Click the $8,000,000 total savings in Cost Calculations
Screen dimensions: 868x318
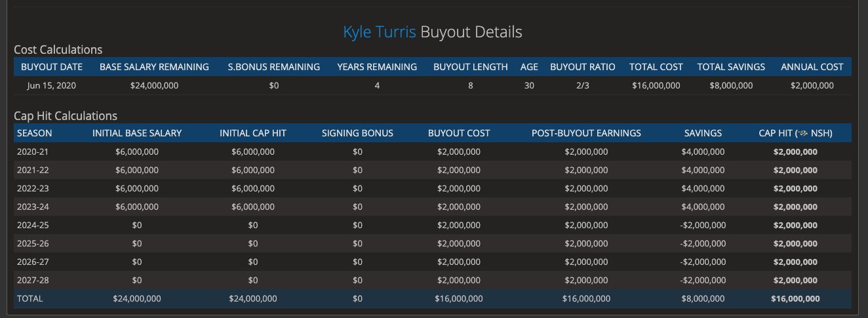[731, 86]
